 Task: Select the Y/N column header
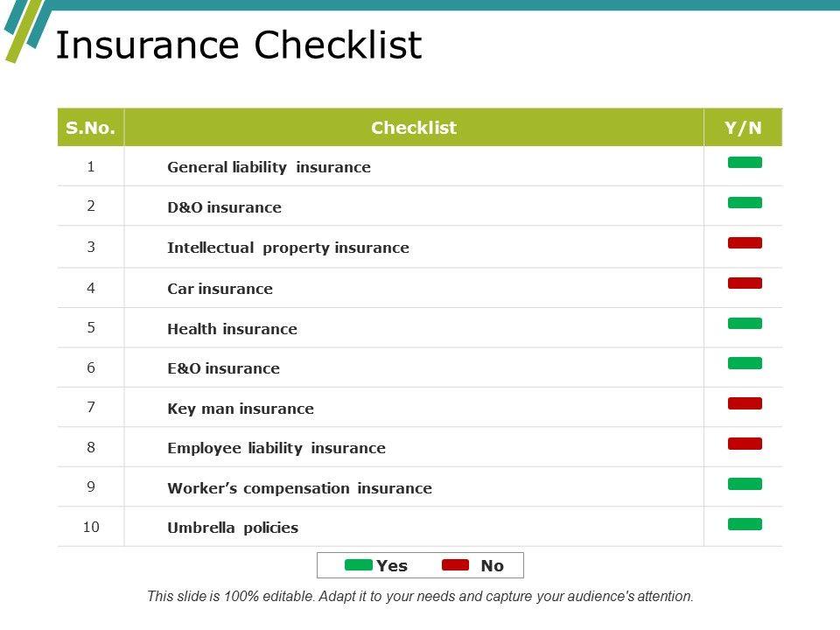click(x=743, y=128)
